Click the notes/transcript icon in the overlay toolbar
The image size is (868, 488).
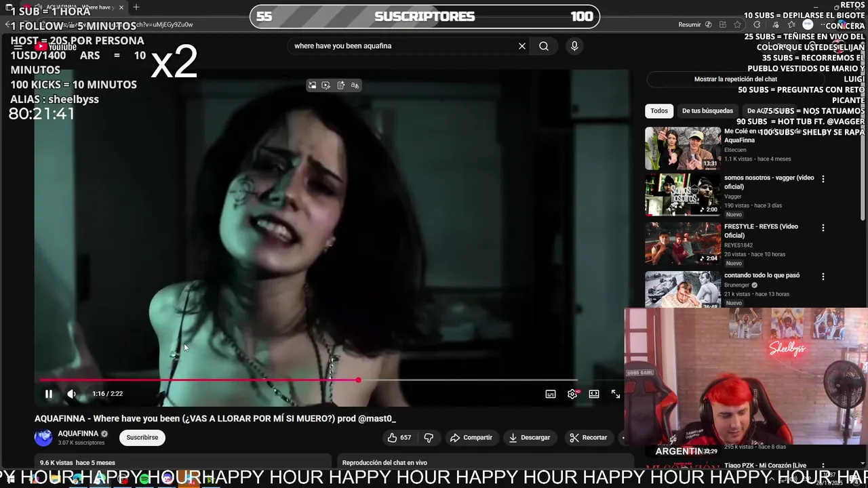340,85
